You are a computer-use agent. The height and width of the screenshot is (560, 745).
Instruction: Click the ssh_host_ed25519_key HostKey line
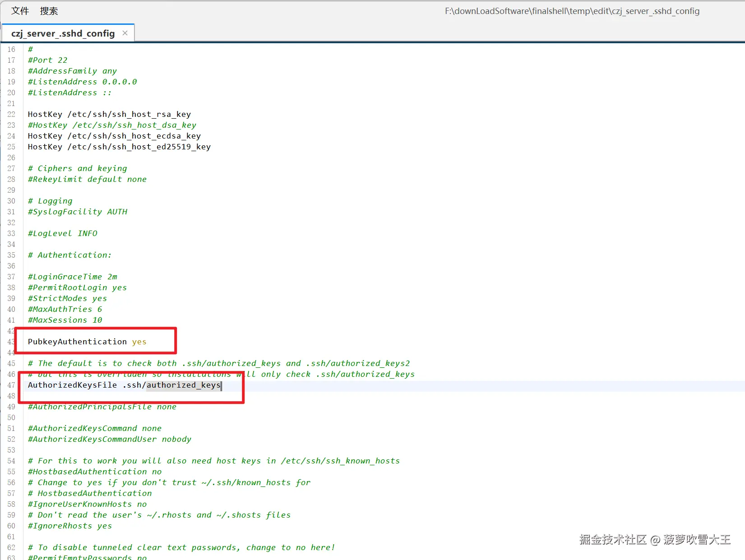(119, 147)
